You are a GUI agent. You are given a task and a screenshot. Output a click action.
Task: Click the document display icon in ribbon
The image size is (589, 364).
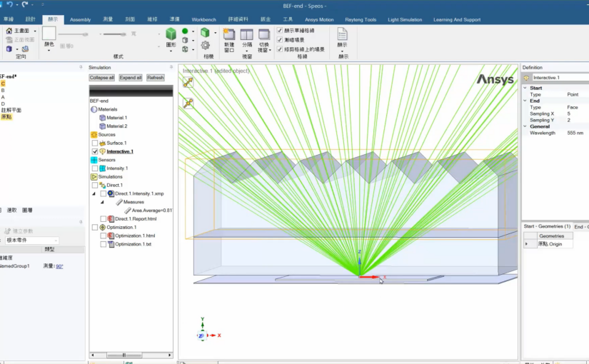[342, 34]
